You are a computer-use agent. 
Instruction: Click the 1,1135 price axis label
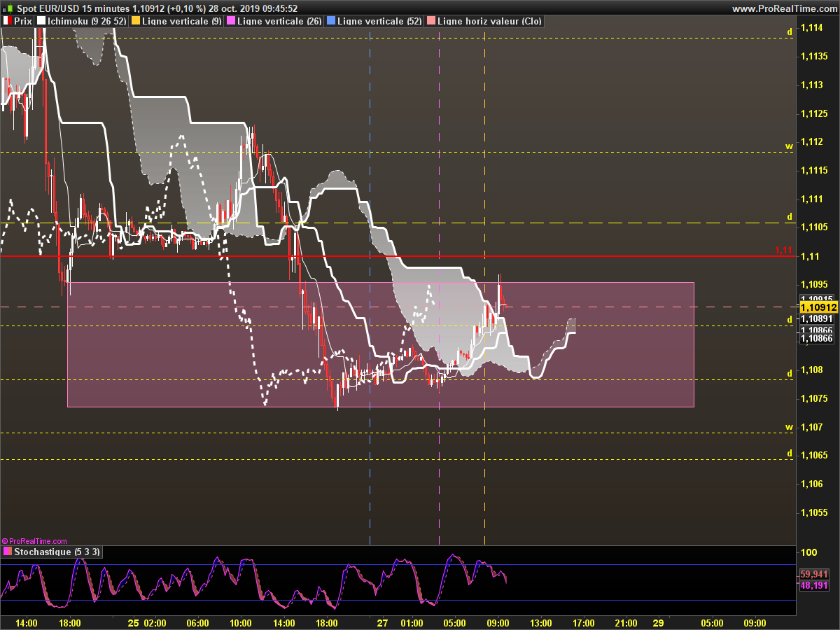pyautogui.click(x=815, y=57)
